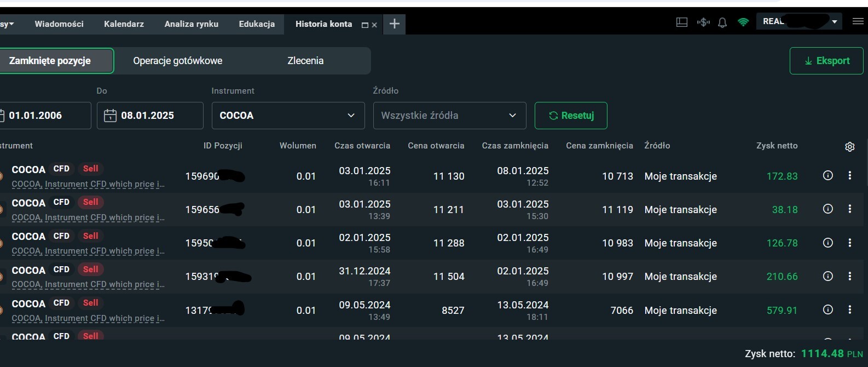Screen dimensions: 868x367
Task: Click the end date field 08.01.2025
Action: pyautogui.click(x=150, y=116)
